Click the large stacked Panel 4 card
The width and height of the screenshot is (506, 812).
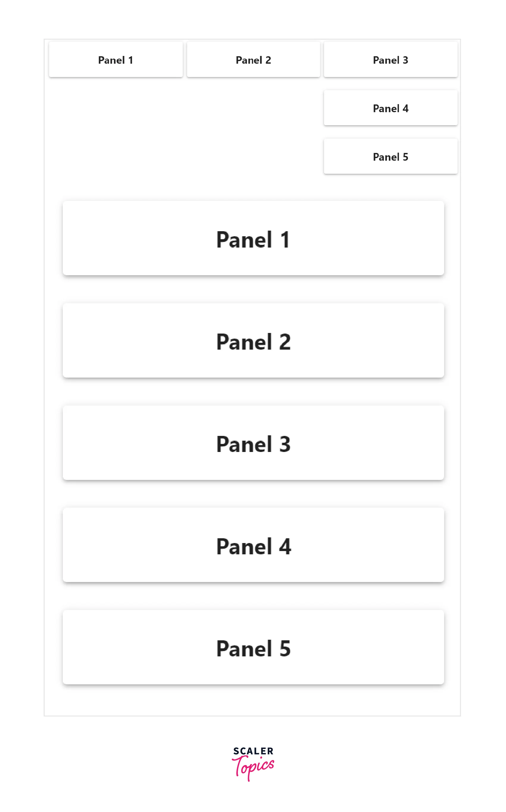pyautogui.click(x=253, y=545)
